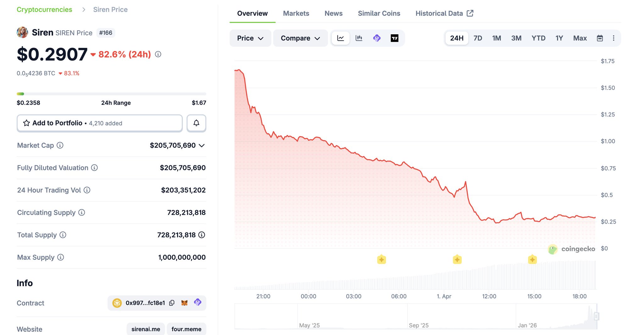Copy the contract address icon
Viewport: 644px width, 335px height.
(172, 303)
